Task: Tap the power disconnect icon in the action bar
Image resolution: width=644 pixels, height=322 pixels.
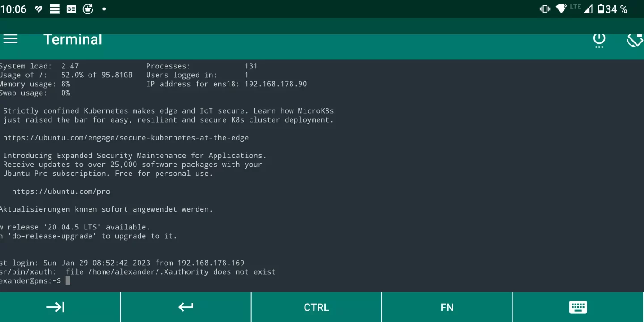Action: tap(599, 40)
